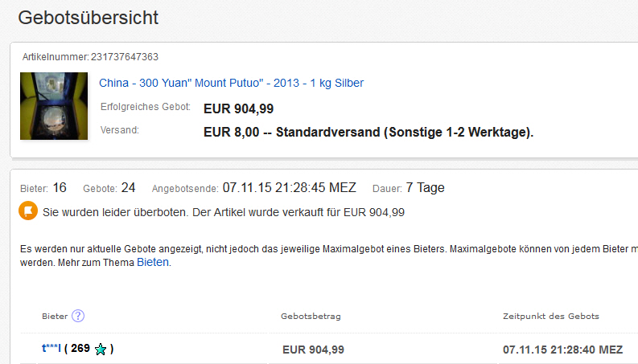Open the coin item thumbnail image
Screen dimensions: 638x364
tap(54, 105)
